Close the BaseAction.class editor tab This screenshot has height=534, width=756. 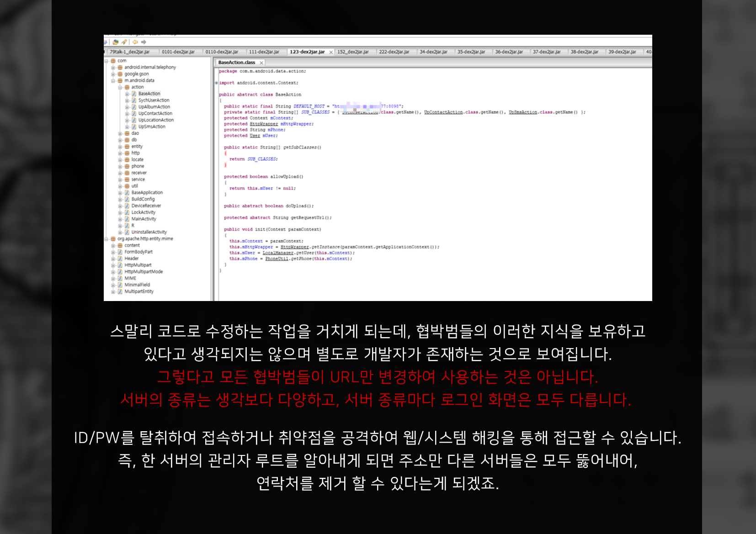click(x=261, y=63)
